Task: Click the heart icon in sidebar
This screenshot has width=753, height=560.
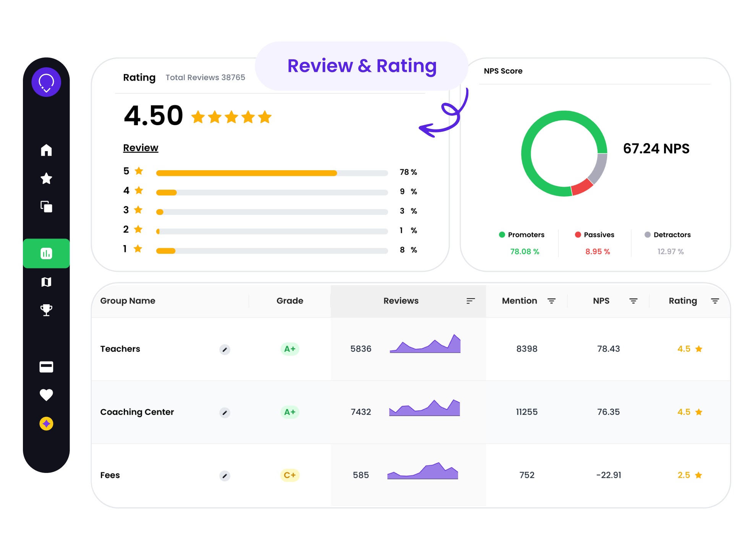Action: click(x=46, y=395)
